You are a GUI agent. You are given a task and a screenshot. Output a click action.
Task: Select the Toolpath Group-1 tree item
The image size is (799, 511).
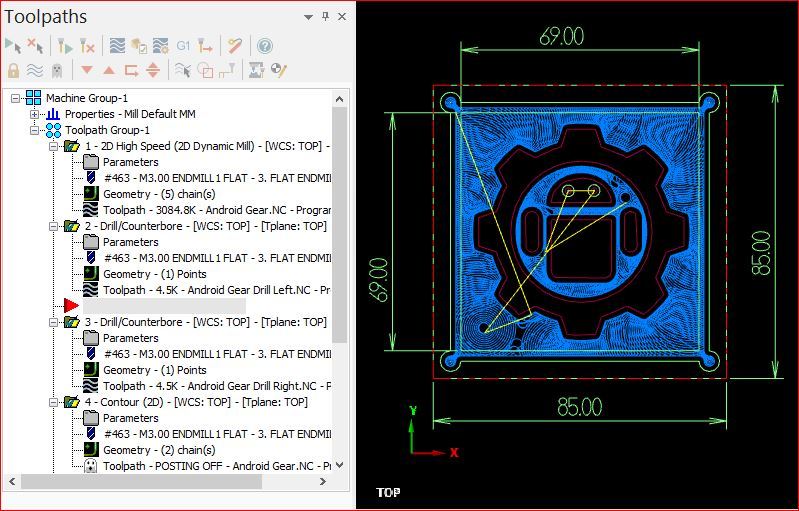[107, 130]
